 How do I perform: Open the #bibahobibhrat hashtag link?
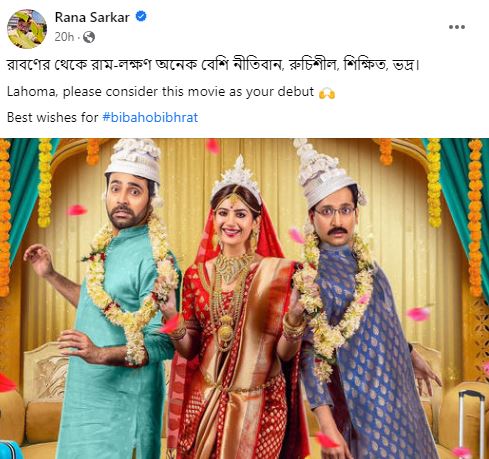pyautogui.click(x=150, y=117)
